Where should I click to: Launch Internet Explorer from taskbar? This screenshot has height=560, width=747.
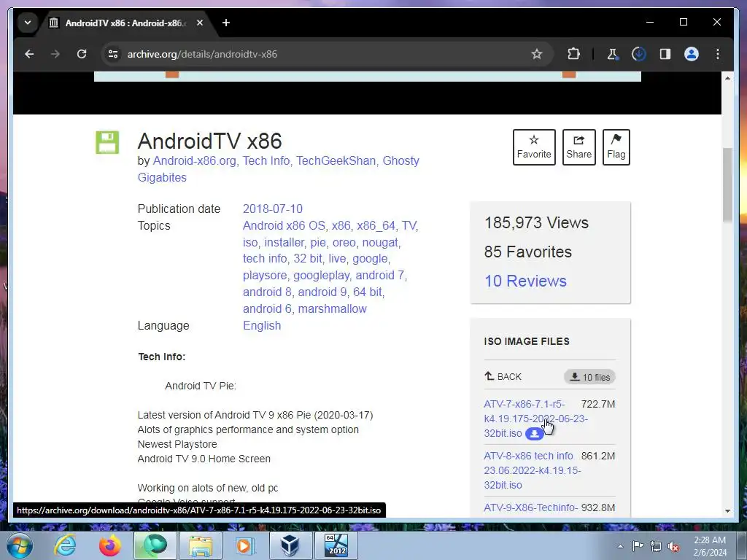pos(65,545)
